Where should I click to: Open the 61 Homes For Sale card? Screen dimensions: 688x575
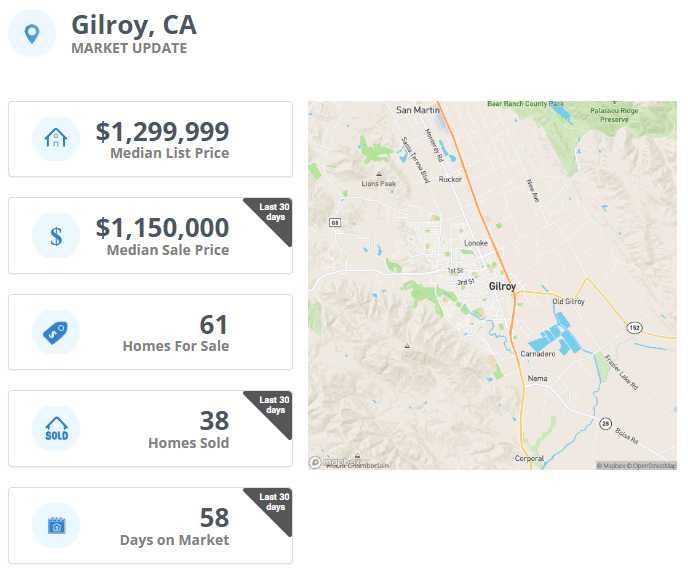(150, 332)
